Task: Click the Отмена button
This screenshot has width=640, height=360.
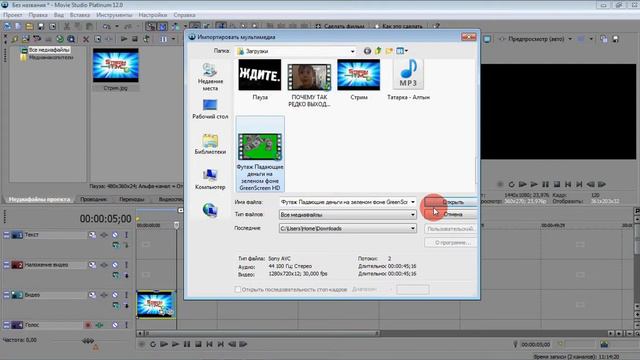Action: point(451,214)
